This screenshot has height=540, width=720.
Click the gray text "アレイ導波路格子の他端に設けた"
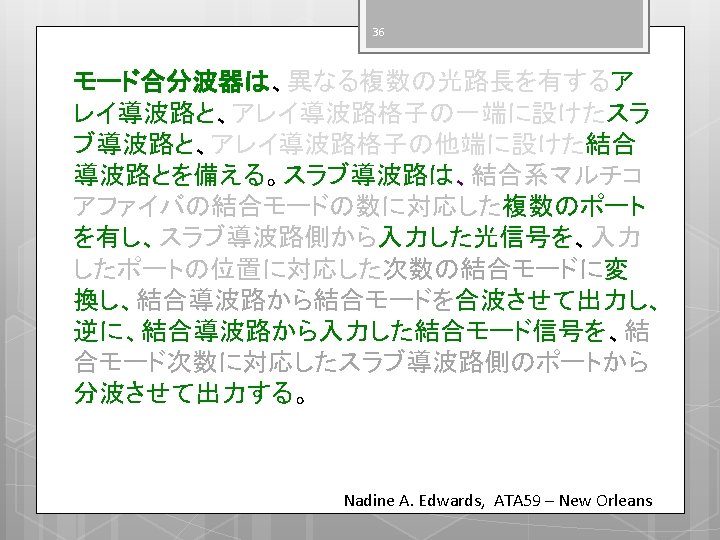[x=398, y=144]
